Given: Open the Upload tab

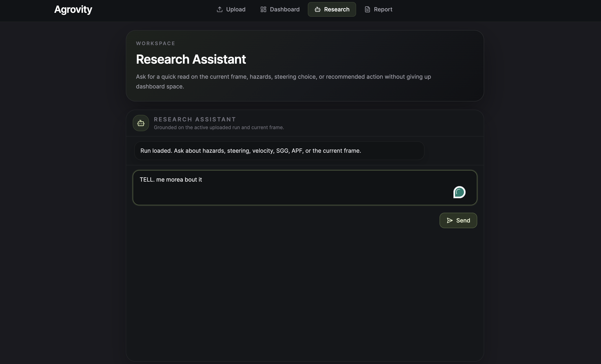Looking at the screenshot, I should 235,9.
